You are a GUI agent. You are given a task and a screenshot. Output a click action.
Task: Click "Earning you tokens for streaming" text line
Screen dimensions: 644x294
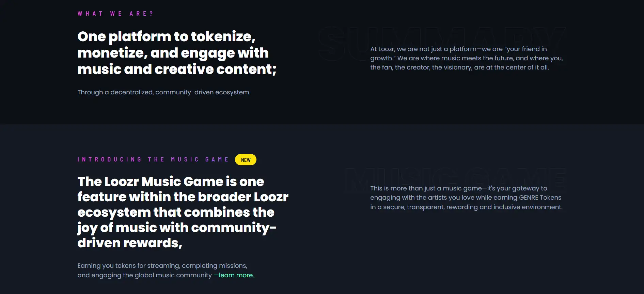162,266
